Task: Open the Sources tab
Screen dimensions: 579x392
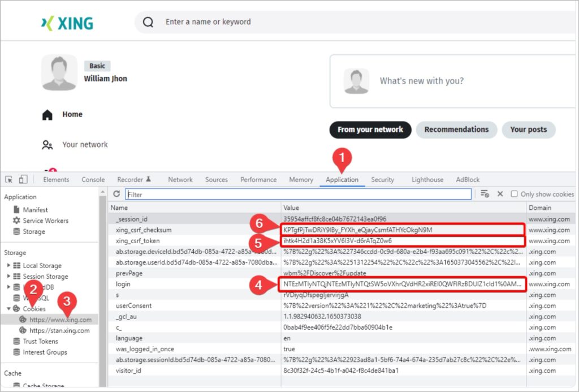Action: (217, 179)
